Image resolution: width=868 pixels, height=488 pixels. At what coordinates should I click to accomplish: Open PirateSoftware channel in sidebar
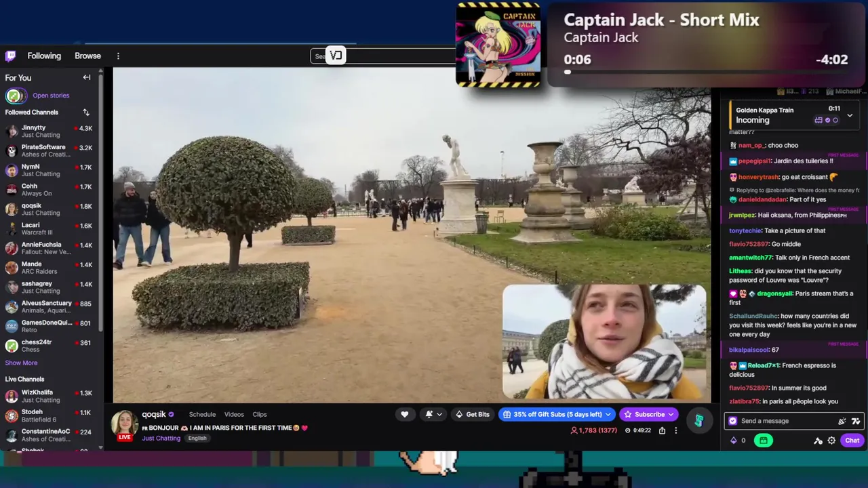49,150
